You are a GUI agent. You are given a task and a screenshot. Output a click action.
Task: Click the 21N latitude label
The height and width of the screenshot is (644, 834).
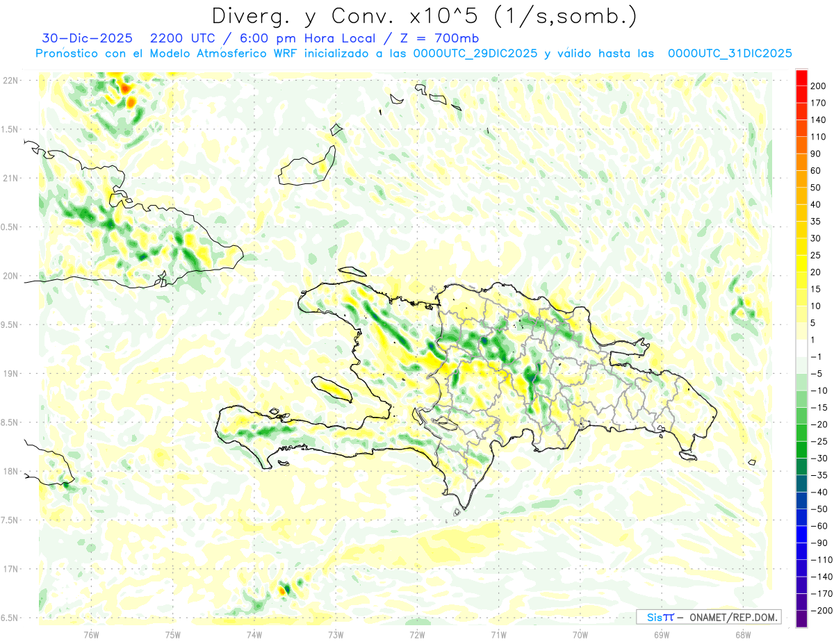[x=10, y=179]
